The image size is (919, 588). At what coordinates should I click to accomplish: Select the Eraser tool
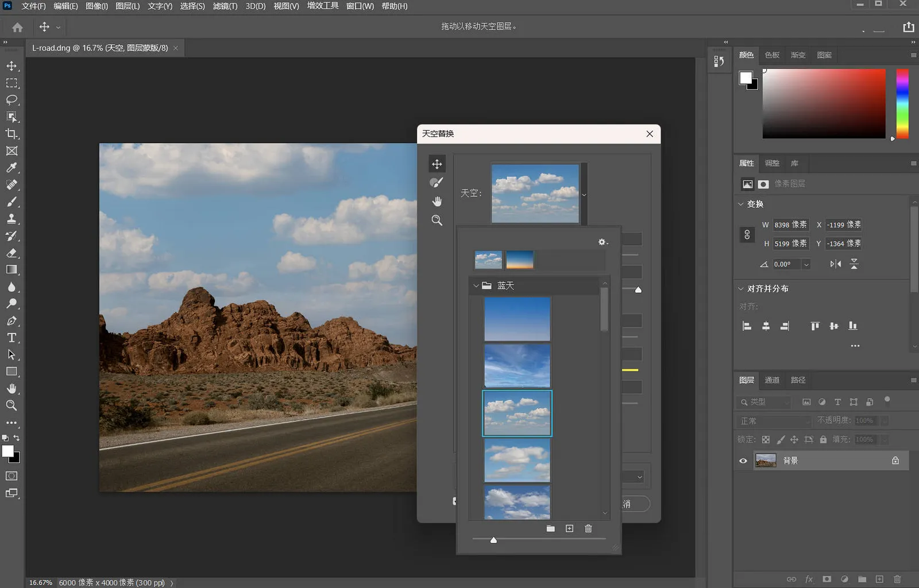coord(11,253)
